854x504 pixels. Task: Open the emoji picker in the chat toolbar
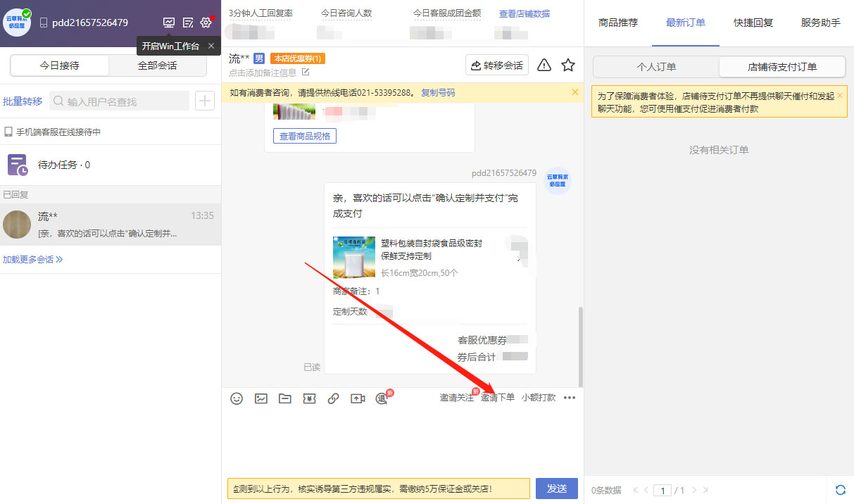(237, 398)
